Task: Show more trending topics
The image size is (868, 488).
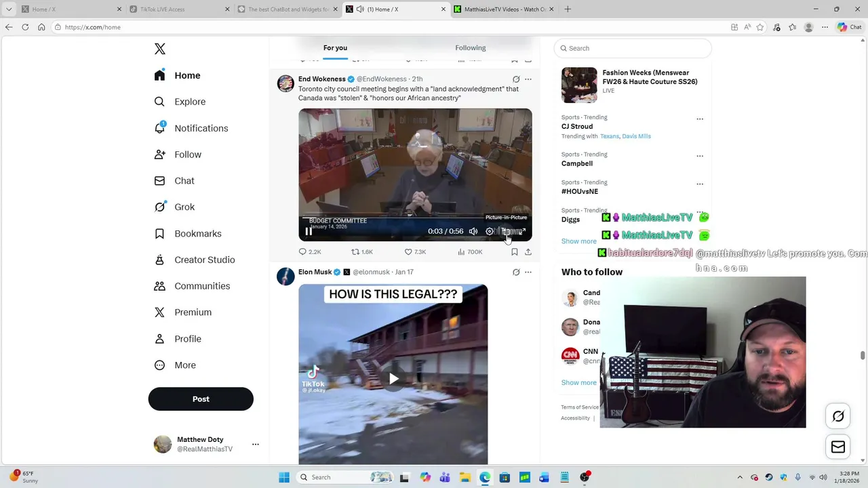Action: click(578, 241)
